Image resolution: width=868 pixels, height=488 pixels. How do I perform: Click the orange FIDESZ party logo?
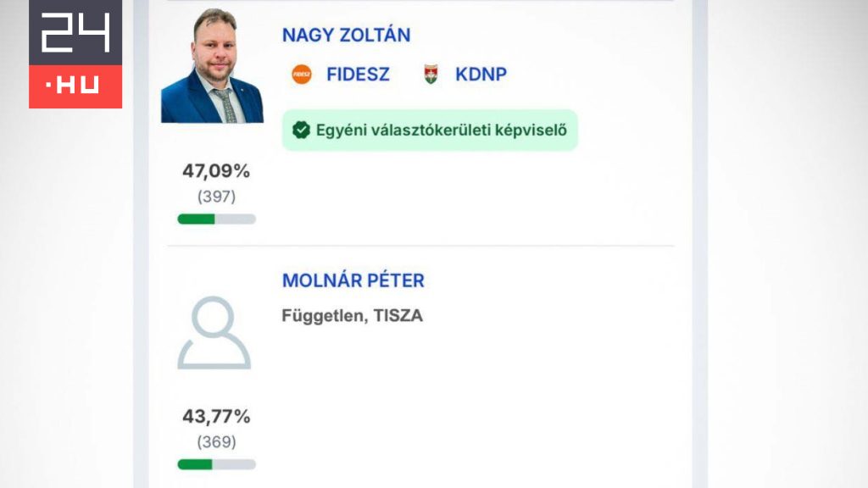(x=302, y=75)
